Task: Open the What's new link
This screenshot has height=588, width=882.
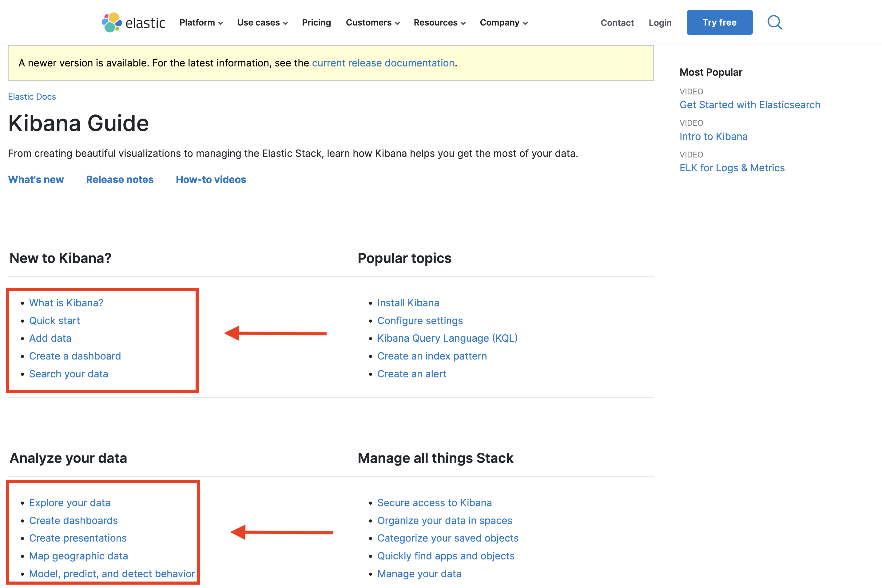Action: point(36,180)
